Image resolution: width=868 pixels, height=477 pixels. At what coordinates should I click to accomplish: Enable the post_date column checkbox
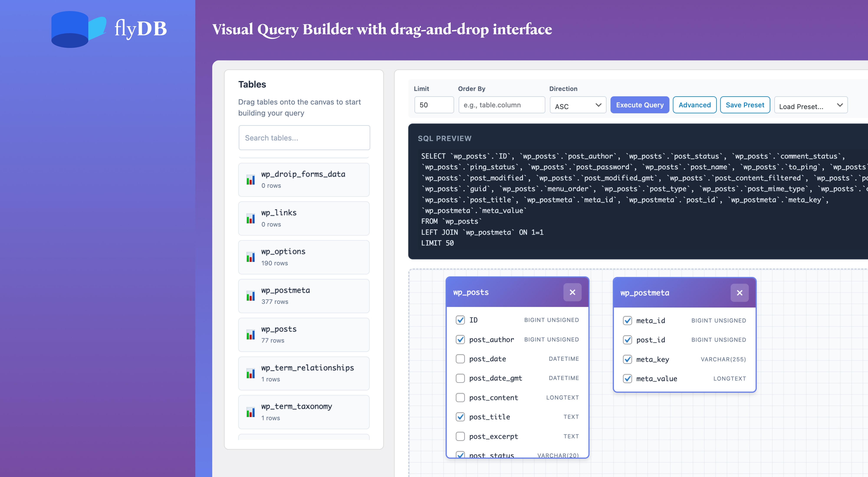(x=460, y=358)
